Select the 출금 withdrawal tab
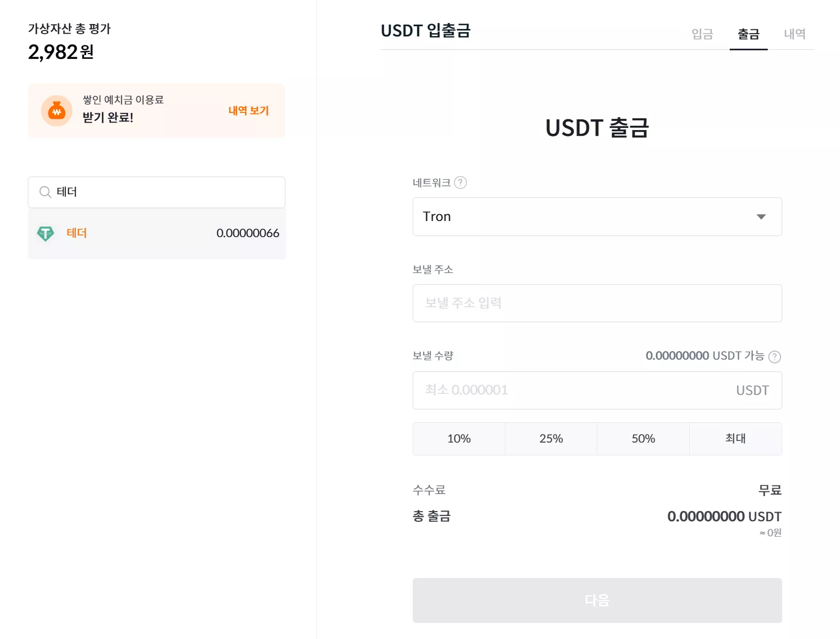Viewport: 840px width, 639px height. tap(748, 34)
